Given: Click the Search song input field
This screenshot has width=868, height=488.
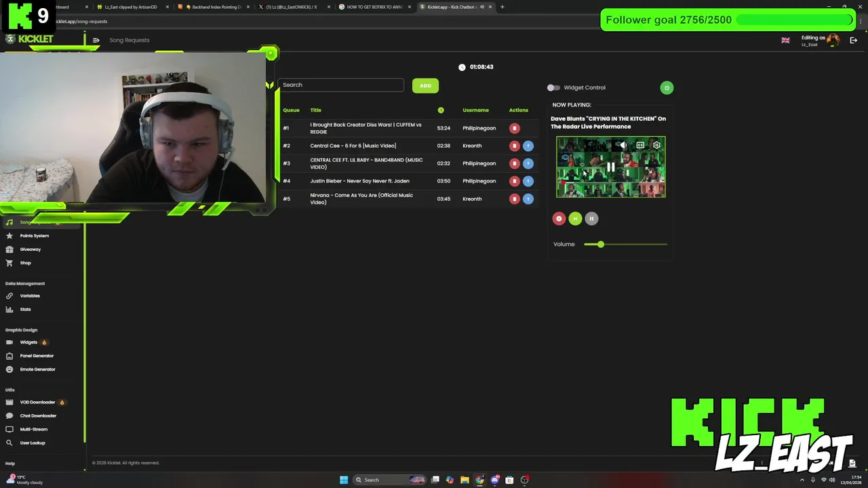Looking at the screenshot, I should coord(341,85).
